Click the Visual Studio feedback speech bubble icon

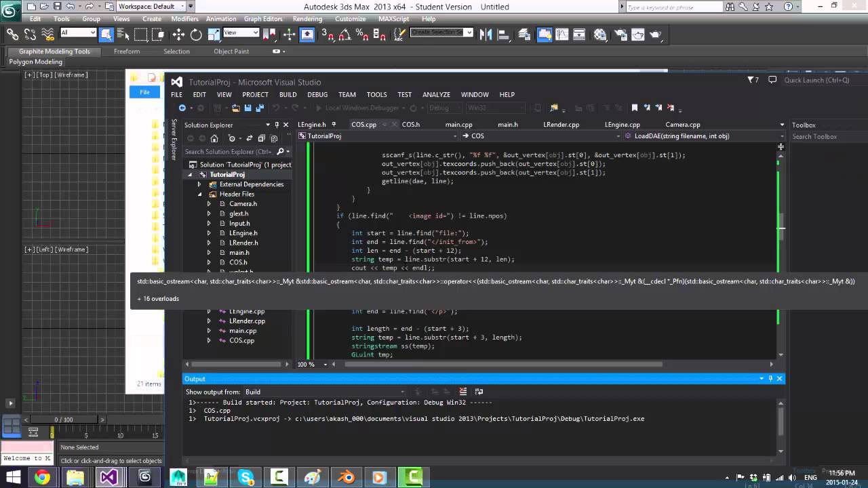pyautogui.click(x=772, y=80)
